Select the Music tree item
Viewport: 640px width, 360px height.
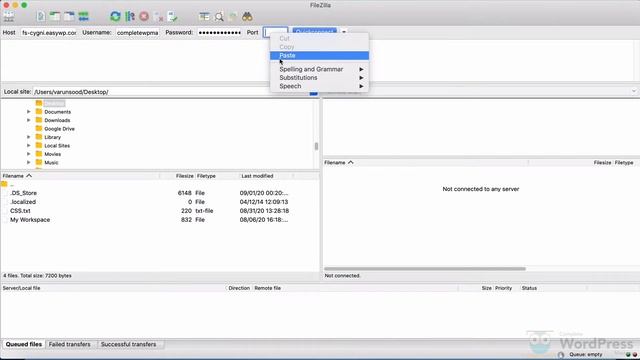point(51,162)
